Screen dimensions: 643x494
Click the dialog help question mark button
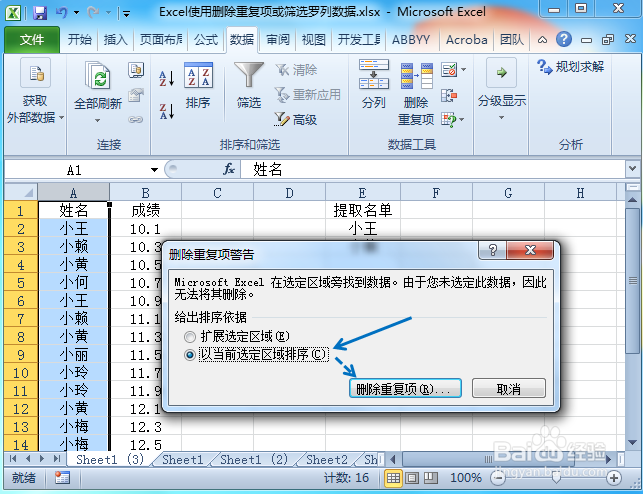[x=493, y=250]
